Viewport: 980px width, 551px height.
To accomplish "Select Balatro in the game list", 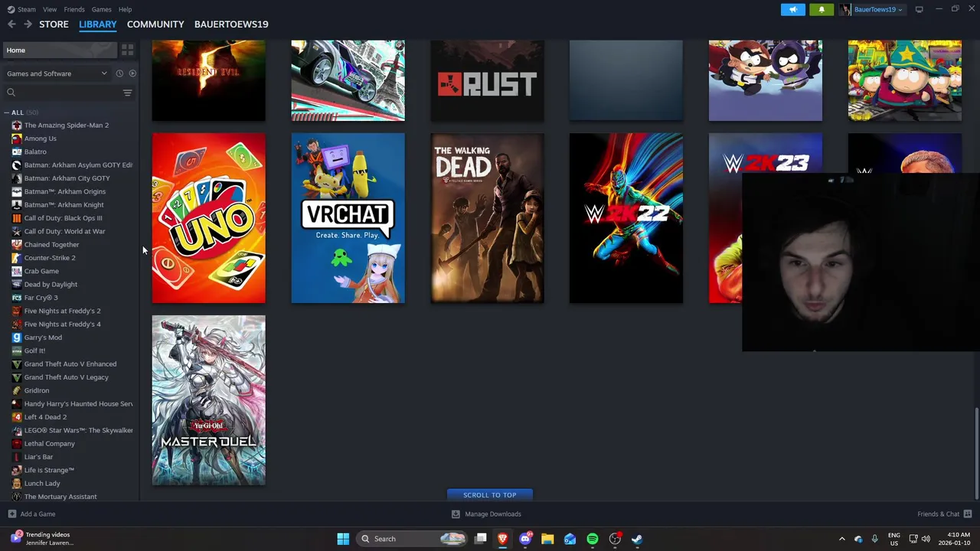I will pyautogui.click(x=35, y=152).
